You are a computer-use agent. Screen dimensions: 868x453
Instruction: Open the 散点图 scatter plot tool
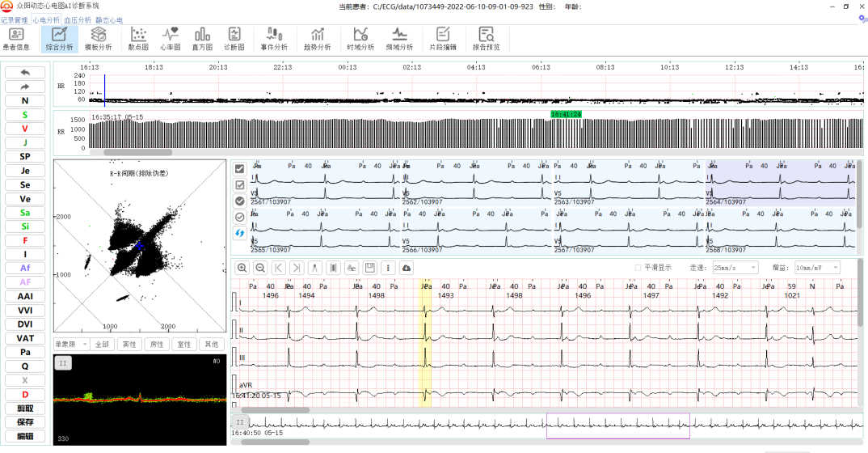coord(138,38)
